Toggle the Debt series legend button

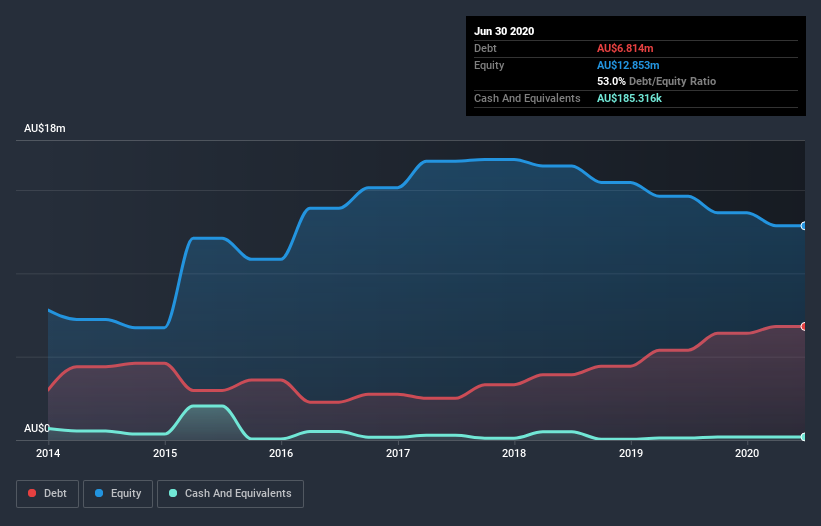point(48,494)
